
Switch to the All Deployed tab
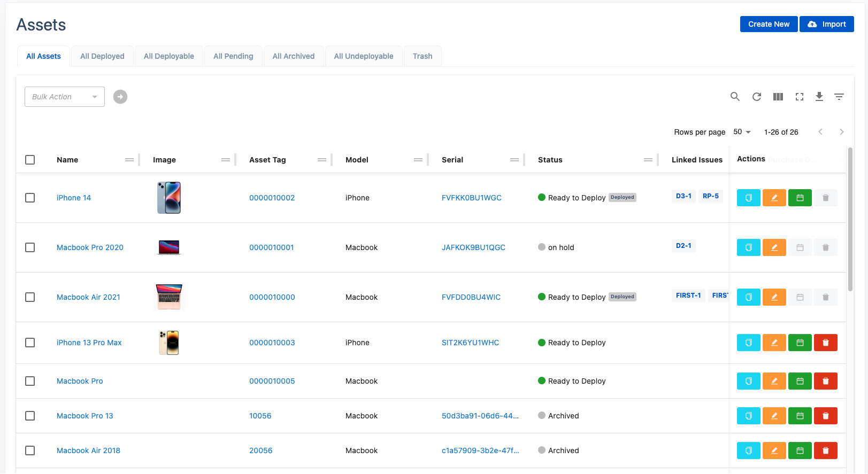[x=102, y=56]
